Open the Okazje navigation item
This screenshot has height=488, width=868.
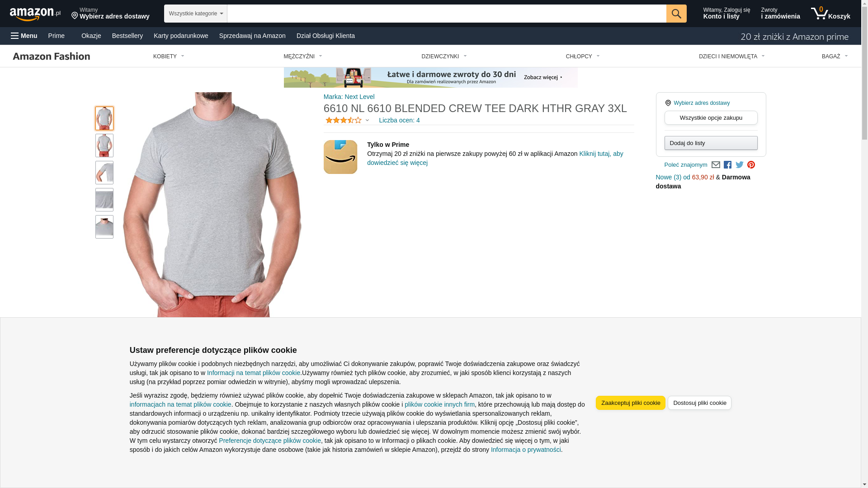pyautogui.click(x=91, y=36)
